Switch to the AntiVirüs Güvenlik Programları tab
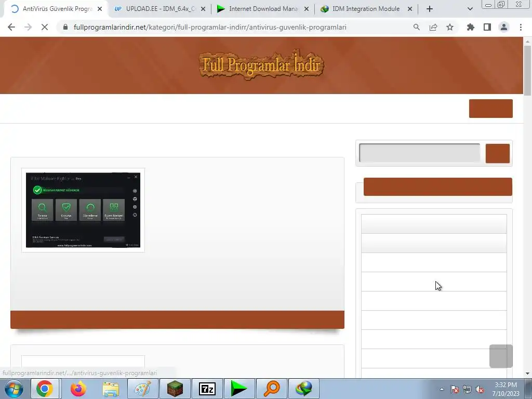Image resolution: width=532 pixels, height=399 pixels. (56, 9)
